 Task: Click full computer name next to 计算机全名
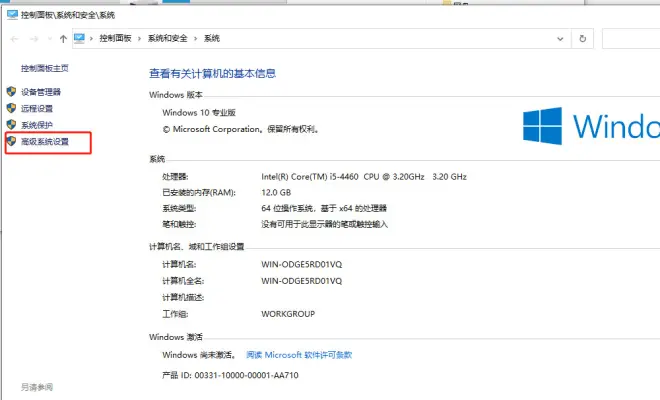tap(301, 281)
